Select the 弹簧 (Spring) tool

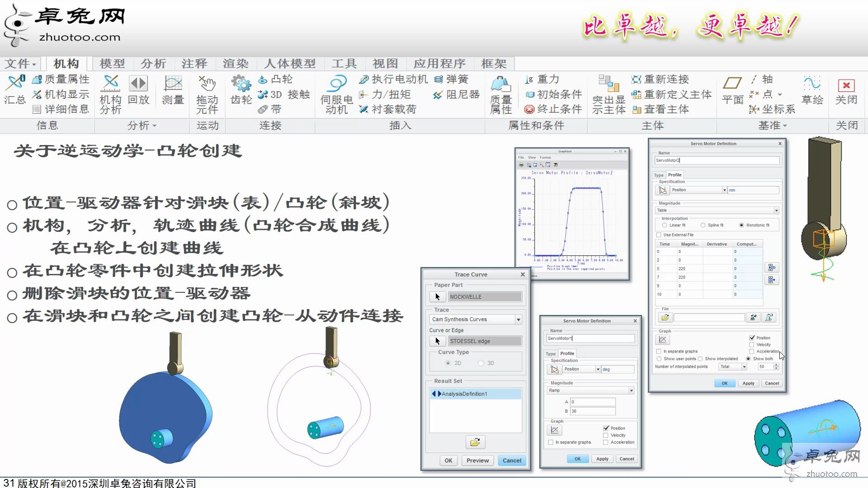[x=451, y=79]
